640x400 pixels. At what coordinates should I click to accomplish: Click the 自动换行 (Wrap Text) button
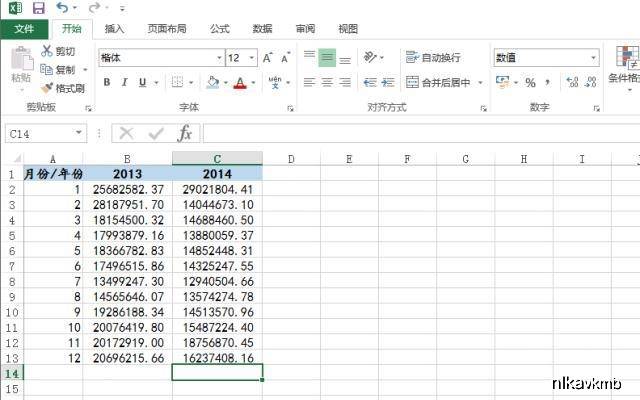click(433, 58)
